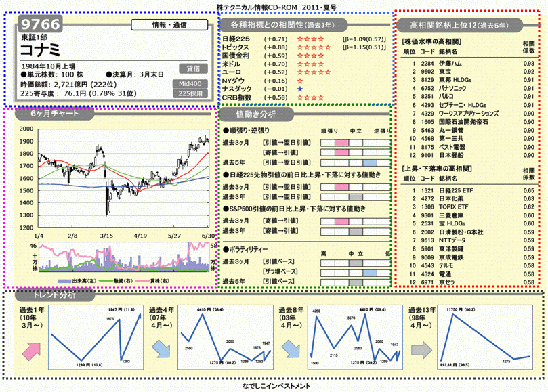
Task: Click the 8251 パルコ row
Action: click(469, 96)
